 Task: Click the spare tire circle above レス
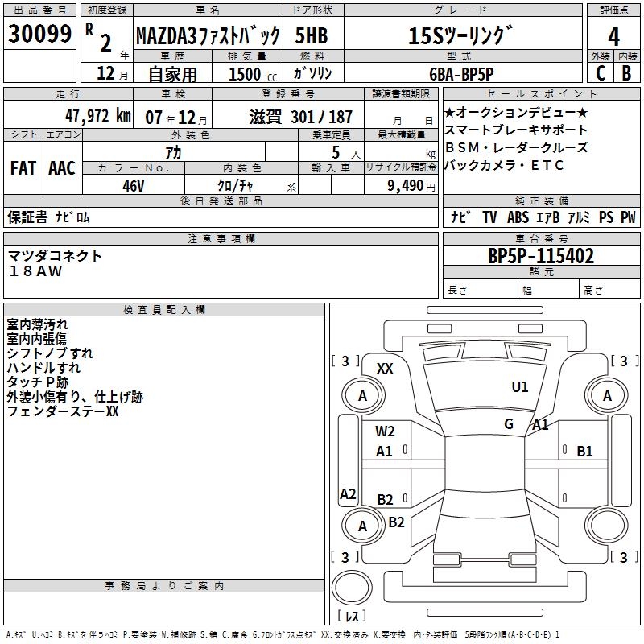coord(352,588)
